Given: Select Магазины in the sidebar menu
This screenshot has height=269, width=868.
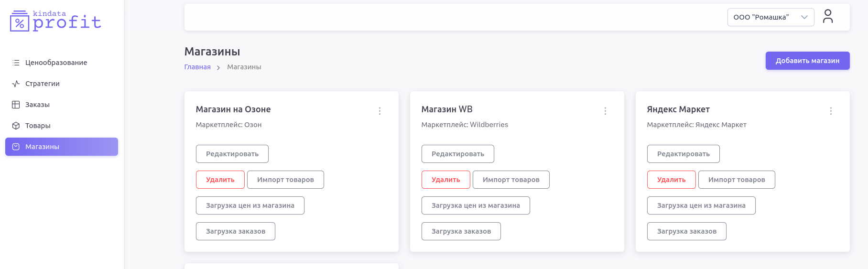Looking at the screenshot, I should (x=62, y=147).
